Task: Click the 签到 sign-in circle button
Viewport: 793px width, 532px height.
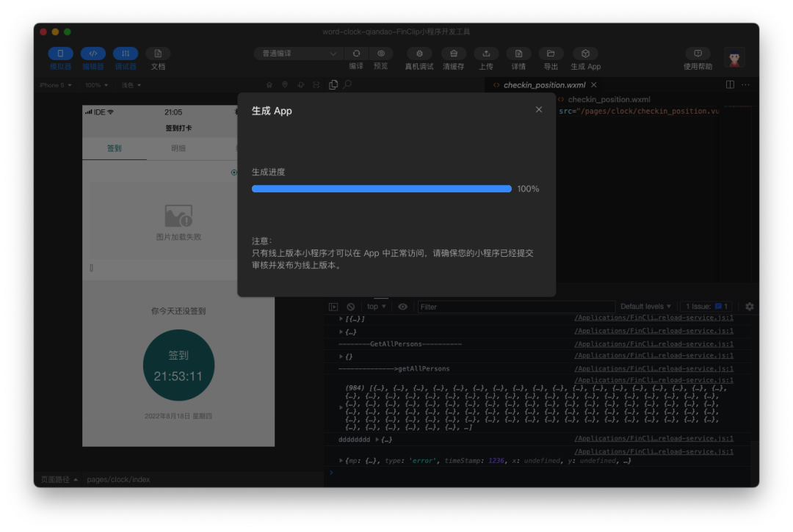Action: point(179,365)
